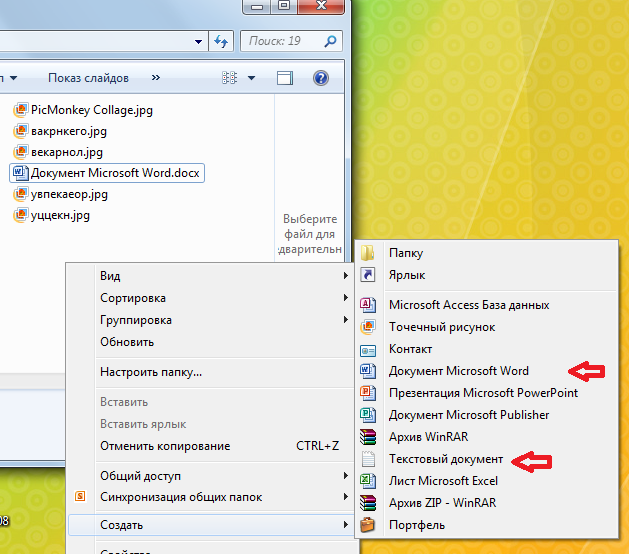The height and width of the screenshot is (554, 629).
Task: Show more toolbar commands with the double chevron
Action: pyautogui.click(x=156, y=77)
